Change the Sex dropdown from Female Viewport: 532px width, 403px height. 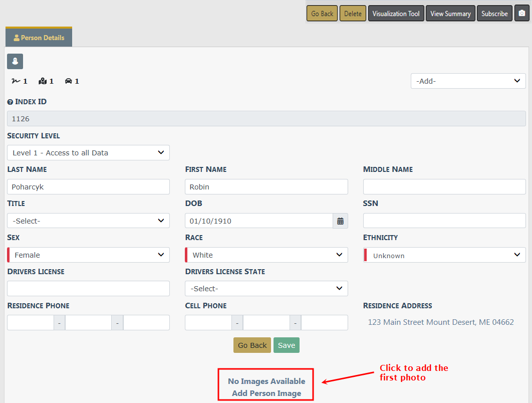coord(88,255)
